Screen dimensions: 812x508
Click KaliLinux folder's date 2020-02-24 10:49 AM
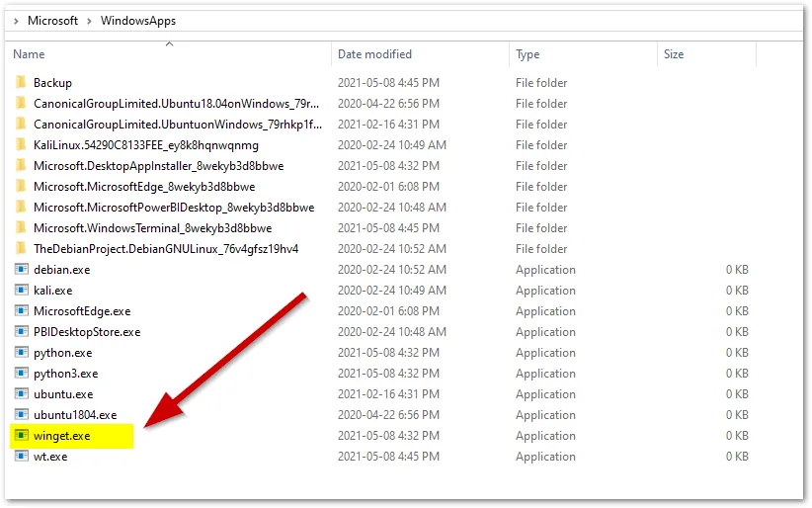(x=392, y=145)
